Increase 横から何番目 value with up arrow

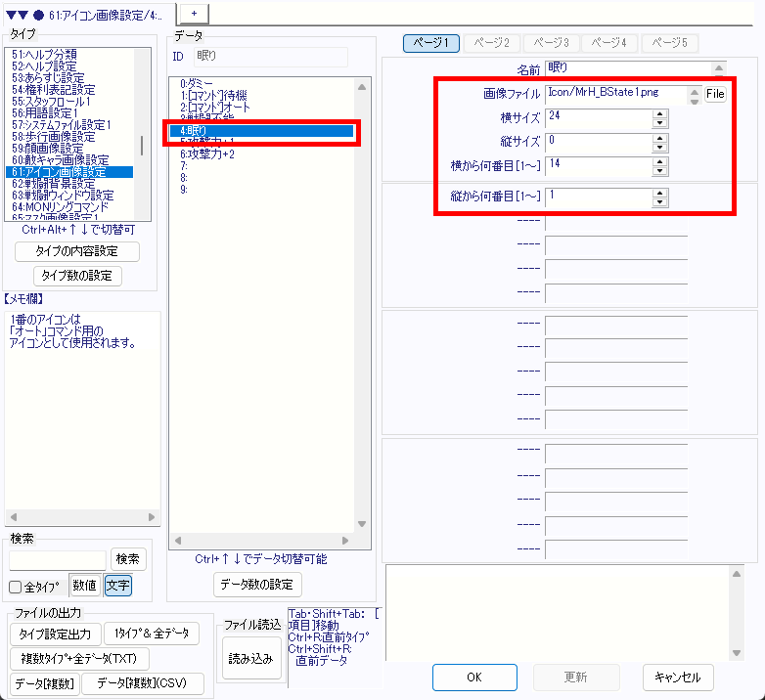(660, 161)
